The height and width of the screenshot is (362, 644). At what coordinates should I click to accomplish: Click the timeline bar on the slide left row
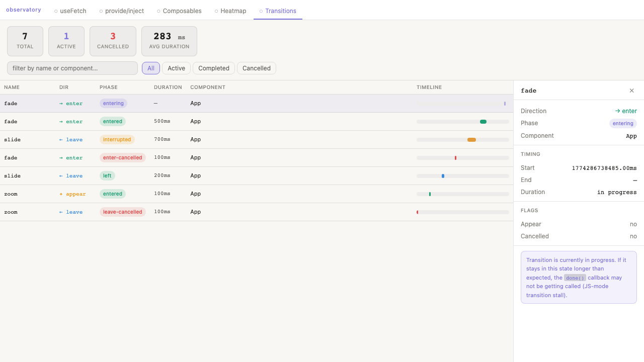click(x=462, y=175)
